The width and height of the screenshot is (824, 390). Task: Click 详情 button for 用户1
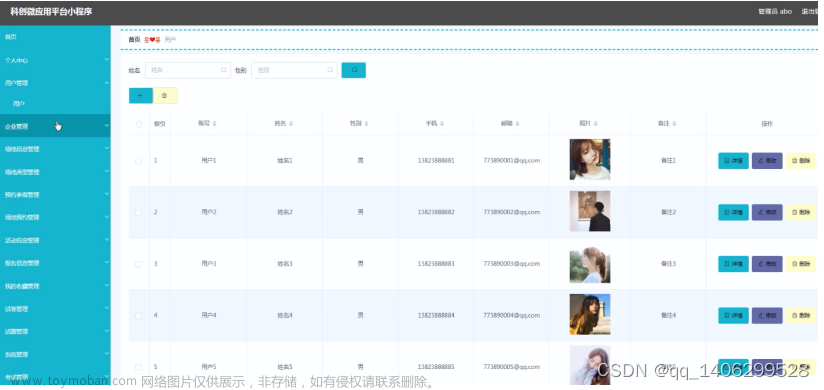[x=733, y=161]
